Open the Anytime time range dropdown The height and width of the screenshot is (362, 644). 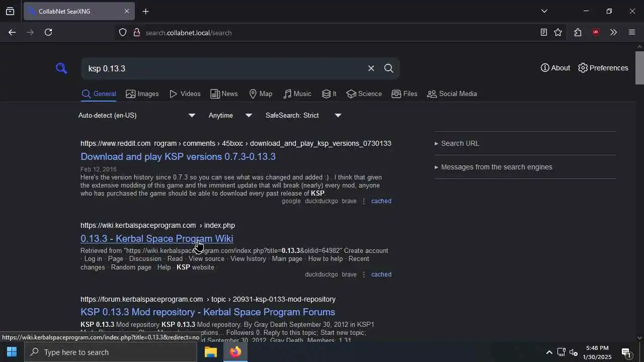click(x=230, y=115)
